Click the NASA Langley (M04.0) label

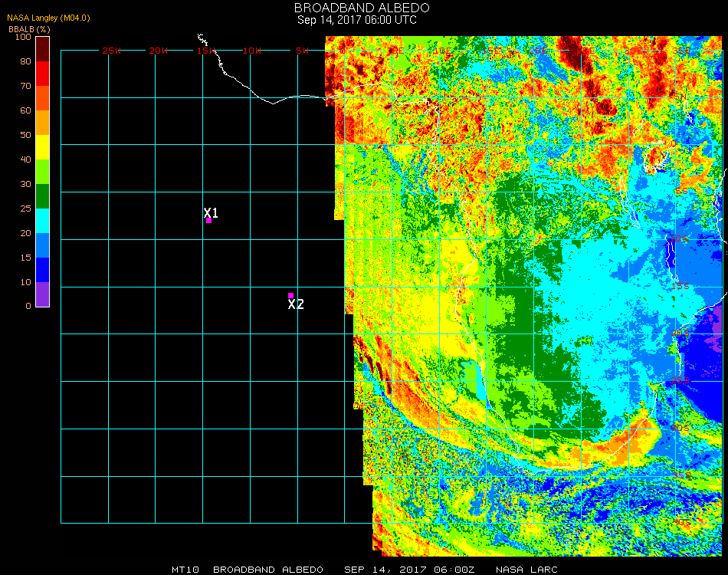coord(48,18)
